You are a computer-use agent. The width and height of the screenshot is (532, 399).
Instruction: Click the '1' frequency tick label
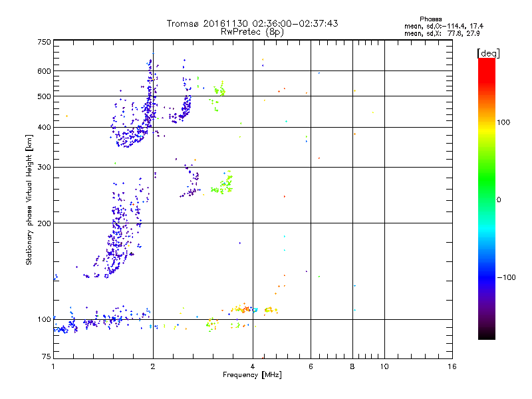pyautogui.click(x=53, y=366)
